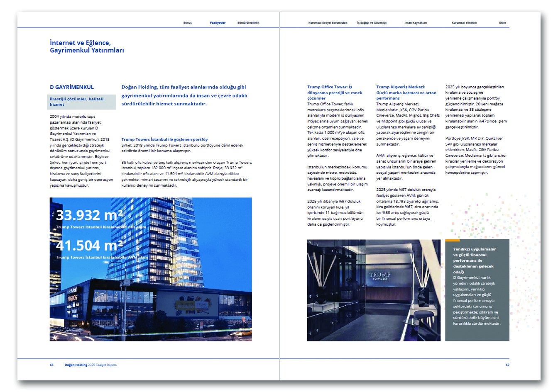Click the paragraph beginning "2004 yılında motorlu taşıt"

click(x=81, y=151)
